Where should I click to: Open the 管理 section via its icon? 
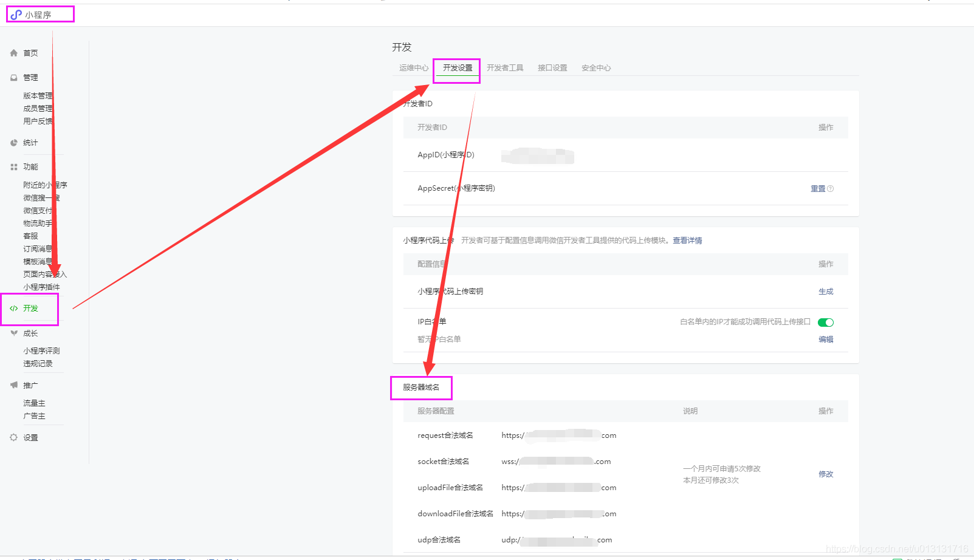pyautogui.click(x=13, y=77)
